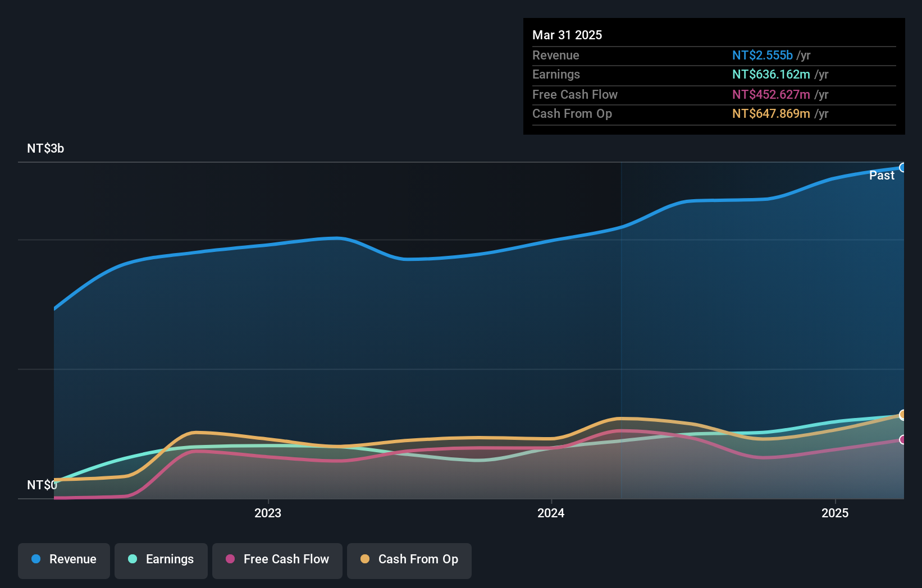
Task: Click the 2024 x-axis label
Action: click(551, 513)
